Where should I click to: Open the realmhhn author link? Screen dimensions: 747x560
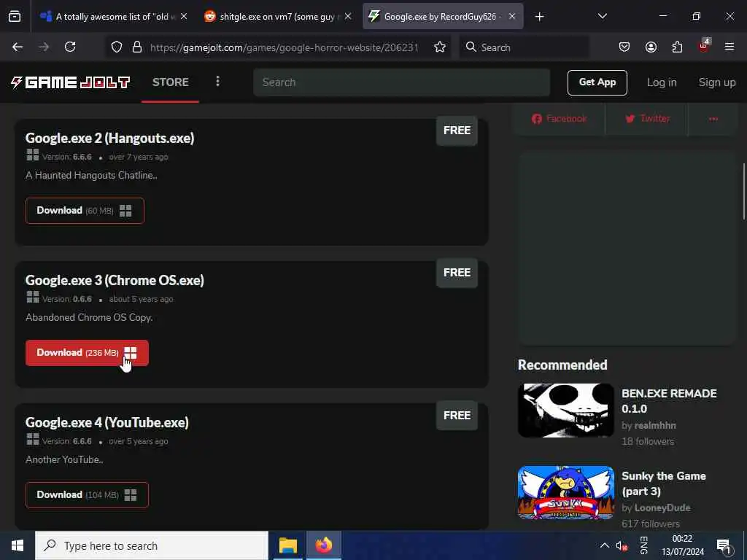[655, 425]
